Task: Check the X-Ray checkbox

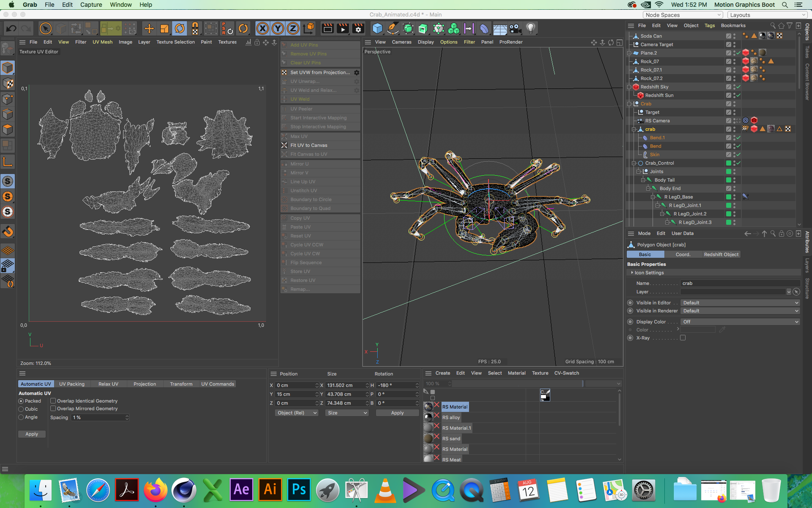Action: (683, 338)
